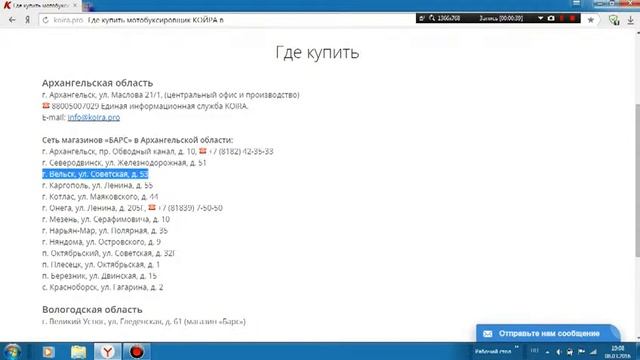Viewport: 640px width, 360px height.
Task: Select 'Архангельская область' heading
Action: [x=98, y=83]
